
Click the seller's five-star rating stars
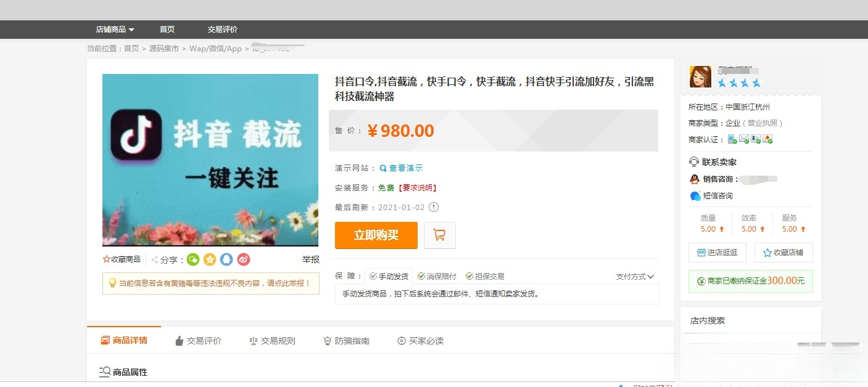pyautogui.click(x=738, y=82)
